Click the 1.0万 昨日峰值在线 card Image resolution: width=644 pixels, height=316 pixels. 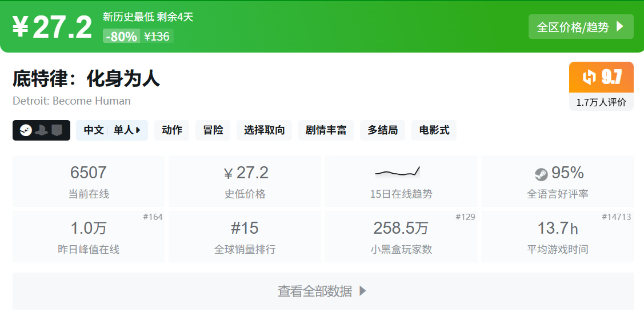(x=89, y=237)
